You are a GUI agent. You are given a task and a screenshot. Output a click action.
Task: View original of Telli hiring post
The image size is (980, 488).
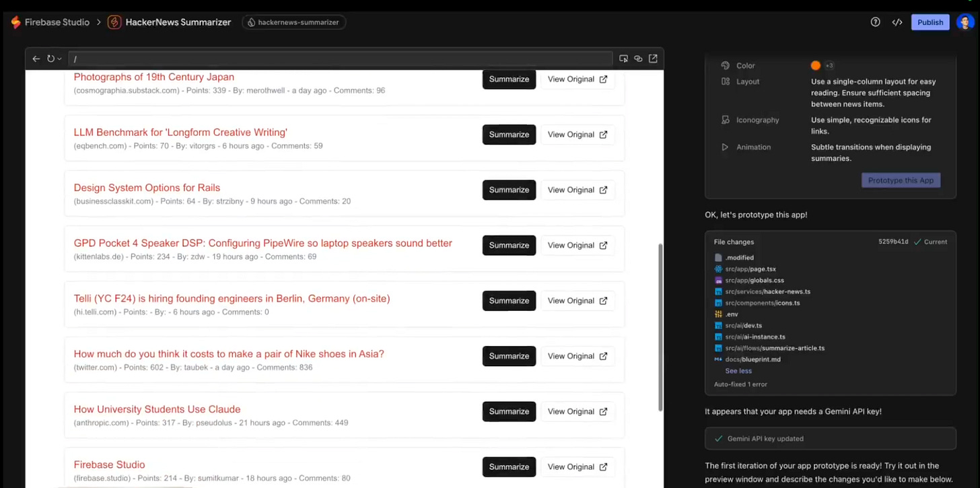(x=577, y=301)
